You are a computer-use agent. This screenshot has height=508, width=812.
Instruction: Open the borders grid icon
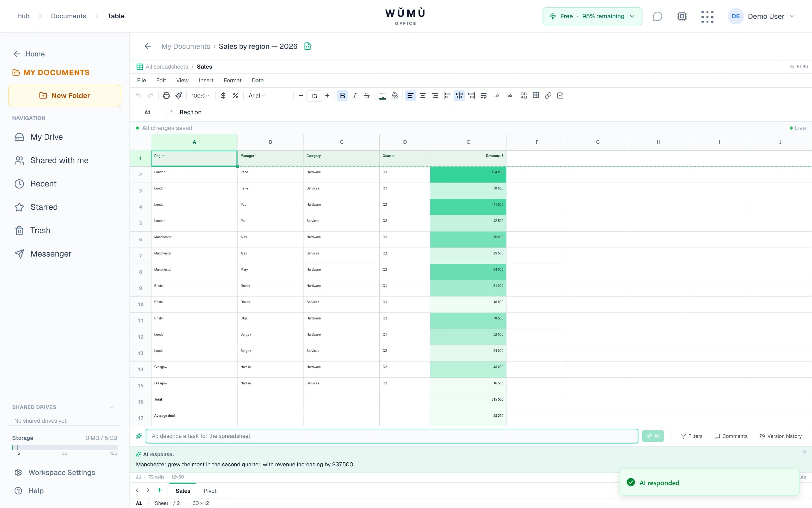click(536, 96)
